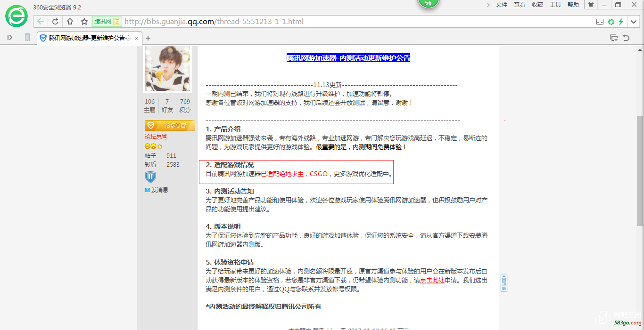This screenshot has height=330, width=644.
Task: Click the orange 论坛总管 badge
Action: point(170,125)
